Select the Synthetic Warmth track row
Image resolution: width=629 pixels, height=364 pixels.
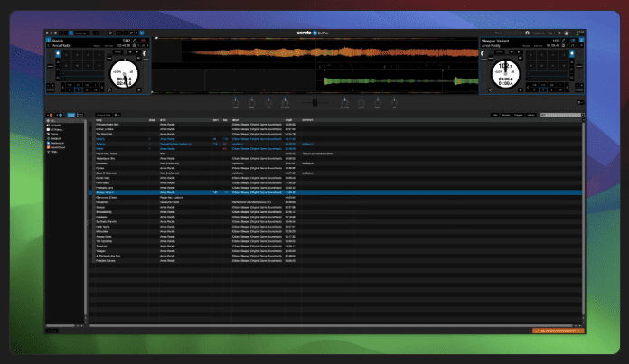[335, 221]
